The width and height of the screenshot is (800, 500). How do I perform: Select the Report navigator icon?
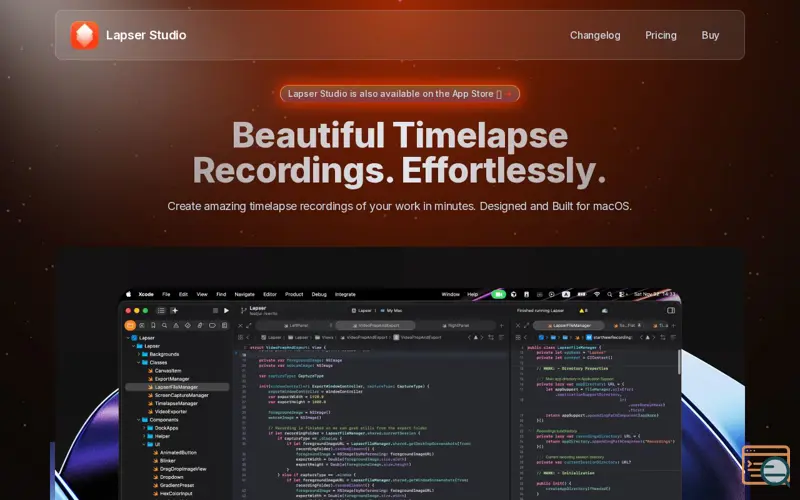(x=224, y=325)
